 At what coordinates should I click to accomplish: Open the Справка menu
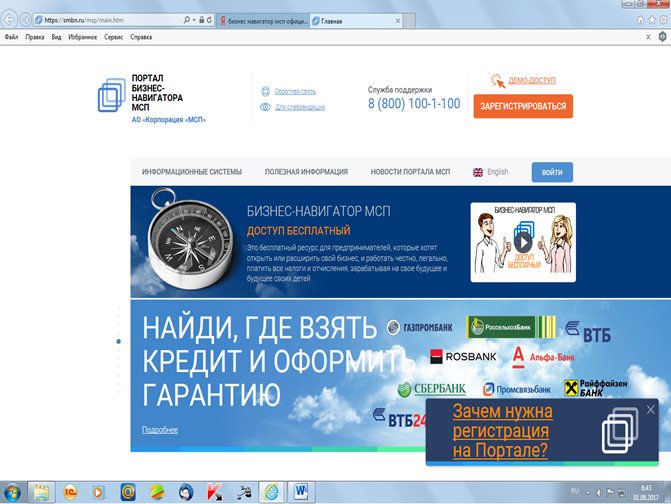pos(141,37)
